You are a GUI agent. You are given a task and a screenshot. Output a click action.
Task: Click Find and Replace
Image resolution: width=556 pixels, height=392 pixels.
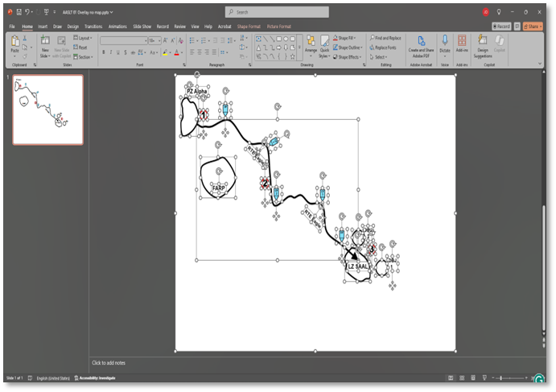pos(387,38)
